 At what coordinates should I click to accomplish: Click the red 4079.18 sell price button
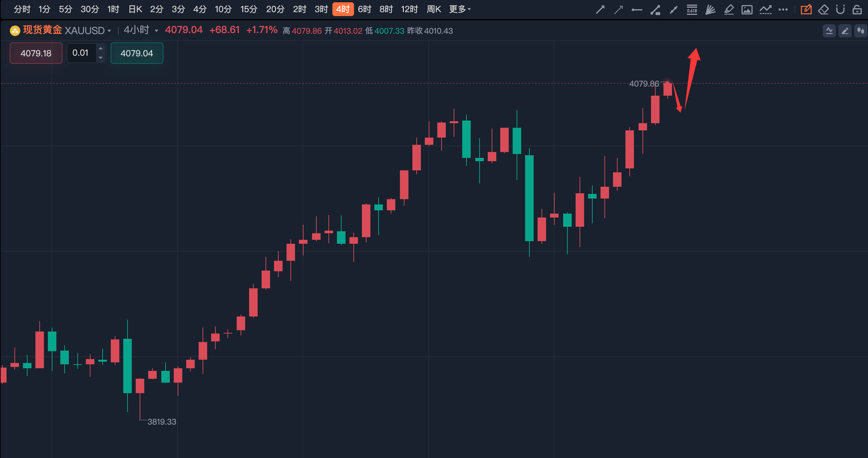pos(36,53)
